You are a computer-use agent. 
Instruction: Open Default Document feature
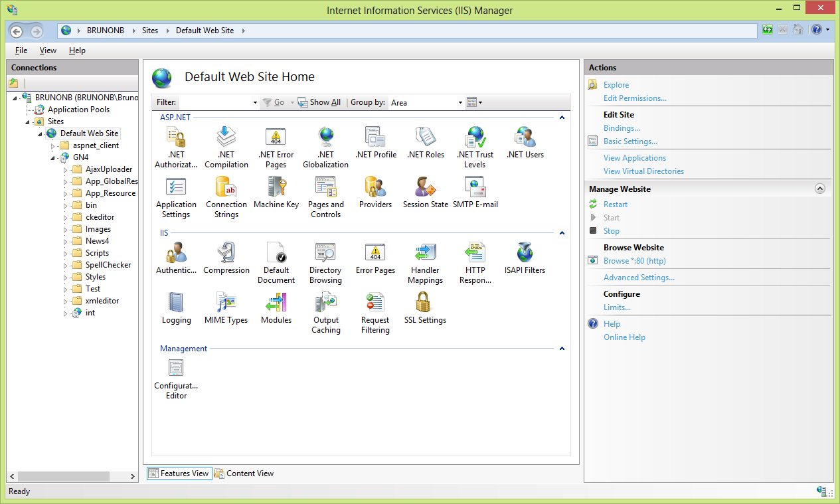pos(276,263)
